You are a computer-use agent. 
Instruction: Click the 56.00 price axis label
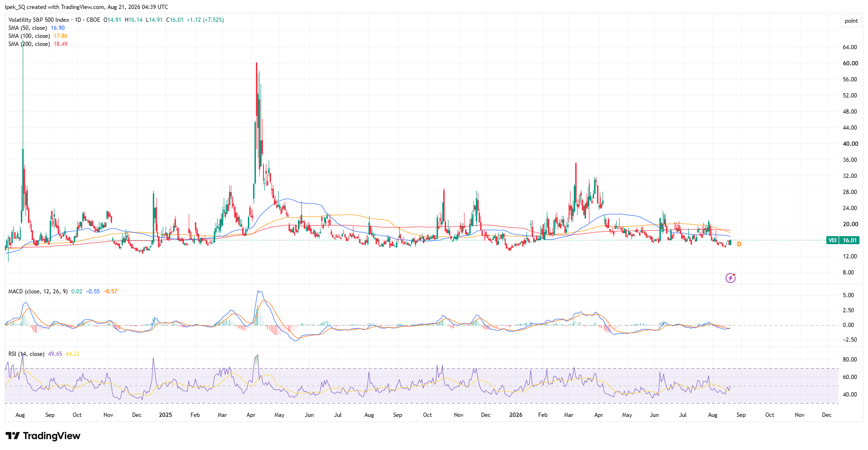(850, 79)
